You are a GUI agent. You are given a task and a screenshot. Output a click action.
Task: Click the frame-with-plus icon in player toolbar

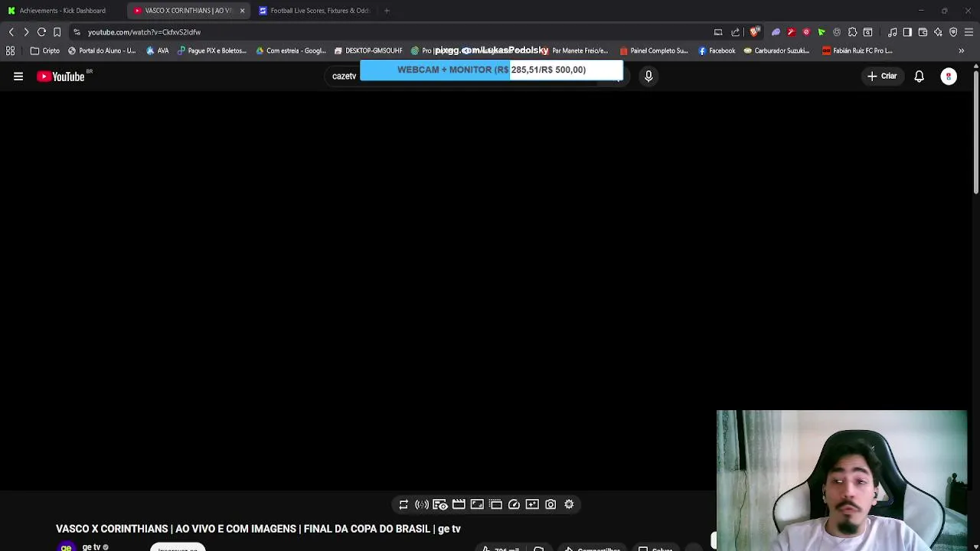coord(532,504)
